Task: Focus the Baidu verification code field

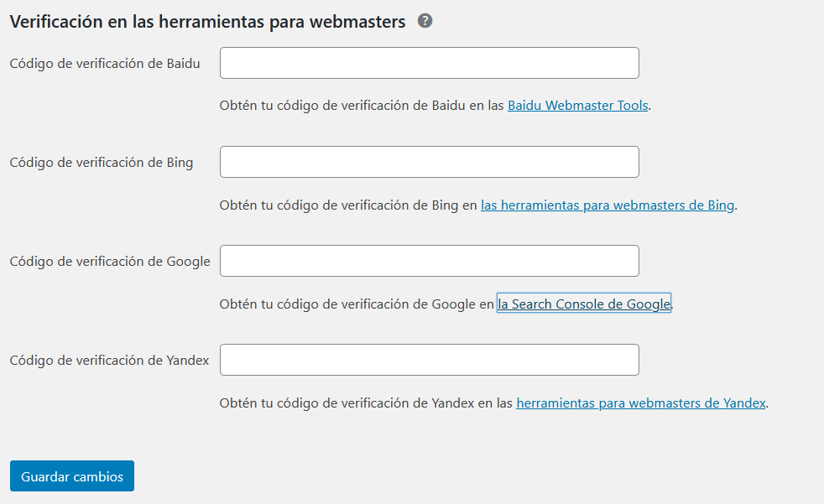Action: pyautogui.click(x=430, y=63)
